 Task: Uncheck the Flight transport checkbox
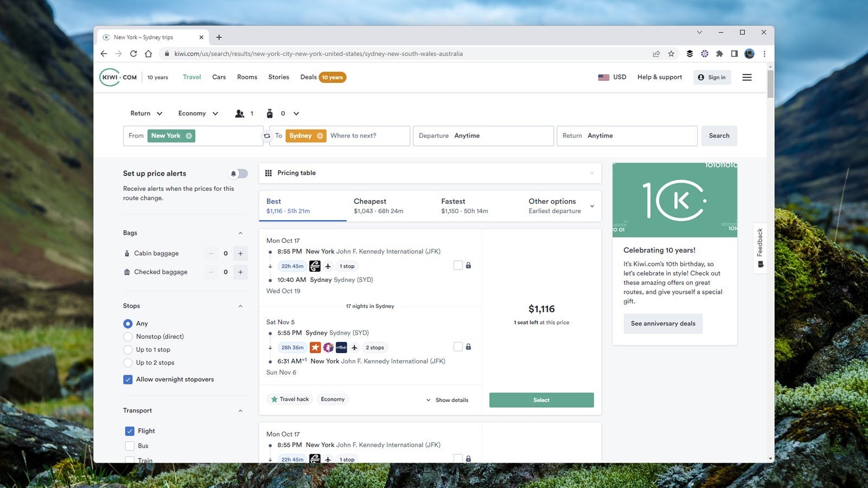click(x=130, y=431)
